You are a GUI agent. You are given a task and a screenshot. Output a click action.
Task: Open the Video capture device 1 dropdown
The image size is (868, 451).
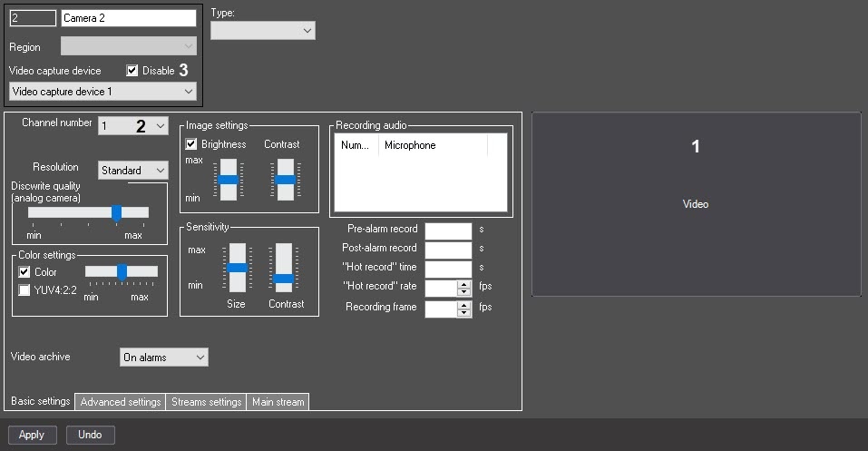tap(103, 92)
